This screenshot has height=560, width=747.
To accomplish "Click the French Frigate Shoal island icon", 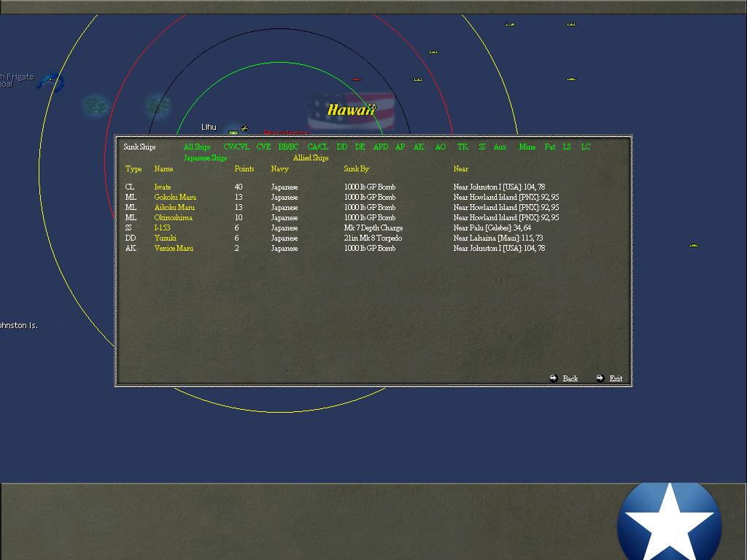I will 51,82.
